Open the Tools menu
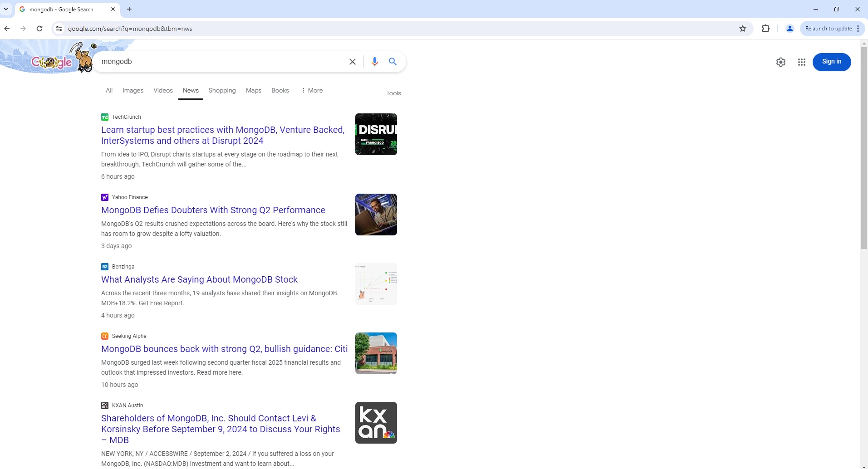The height and width of the screenshot is (469, 868). click(393, 93)
